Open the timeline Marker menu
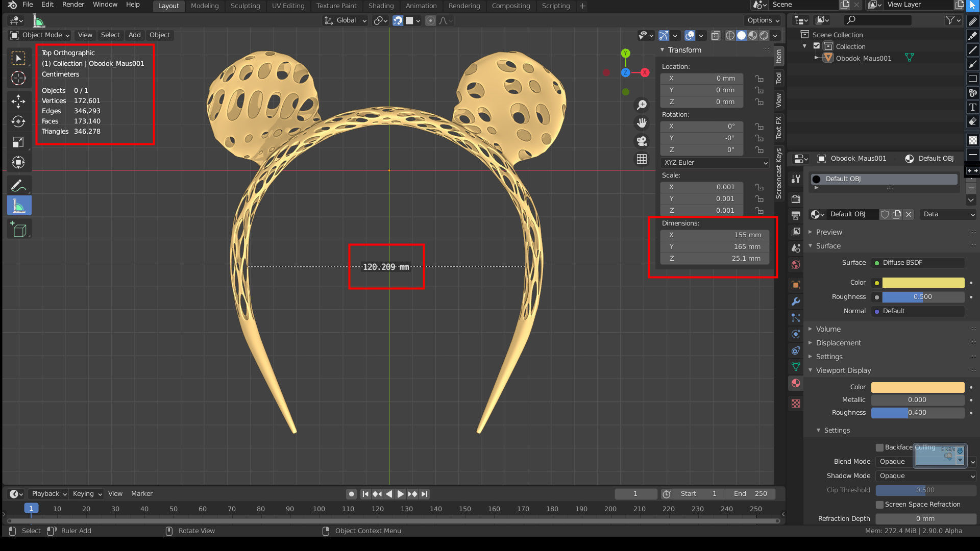The image size is (980, 551). point(141,494)
